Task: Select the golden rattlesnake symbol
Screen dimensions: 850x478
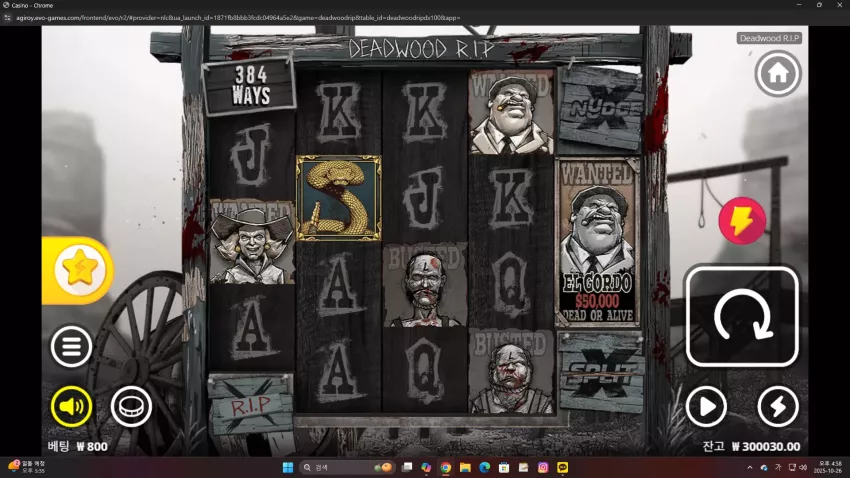Action: click(x=339, y=198)
